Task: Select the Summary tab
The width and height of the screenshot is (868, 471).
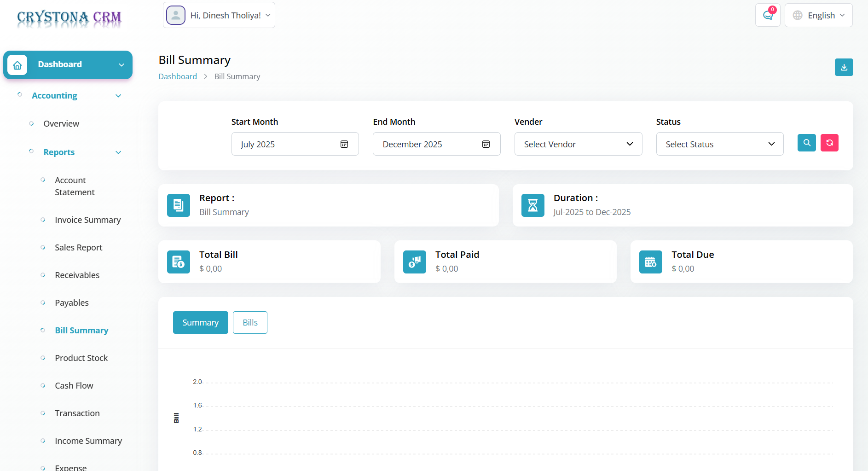Action: 200,323
